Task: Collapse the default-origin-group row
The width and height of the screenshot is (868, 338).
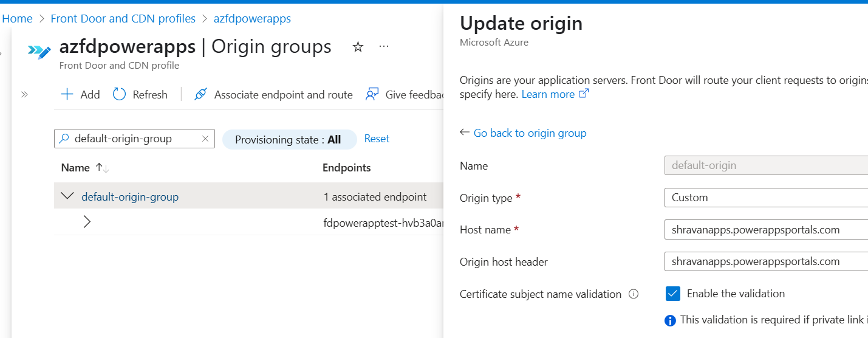Action: [x=67, y=196]
